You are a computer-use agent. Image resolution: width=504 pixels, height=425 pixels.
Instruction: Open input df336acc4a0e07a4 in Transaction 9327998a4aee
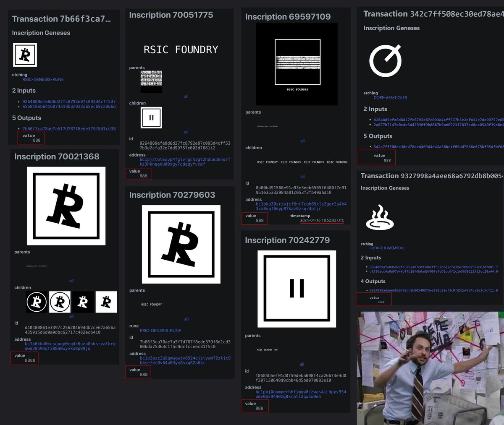pos(433,271)
